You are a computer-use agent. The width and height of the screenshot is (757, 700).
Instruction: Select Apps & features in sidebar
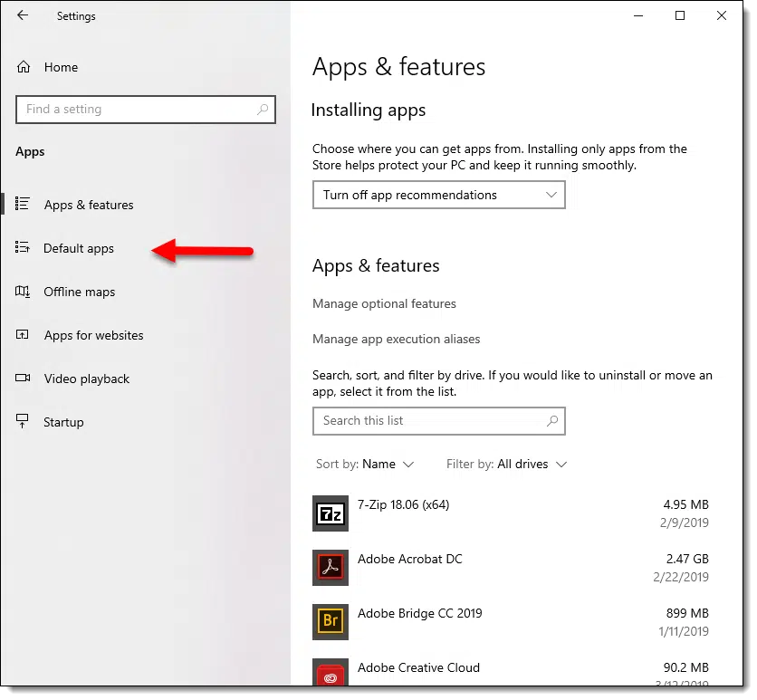tap(89, 205)
